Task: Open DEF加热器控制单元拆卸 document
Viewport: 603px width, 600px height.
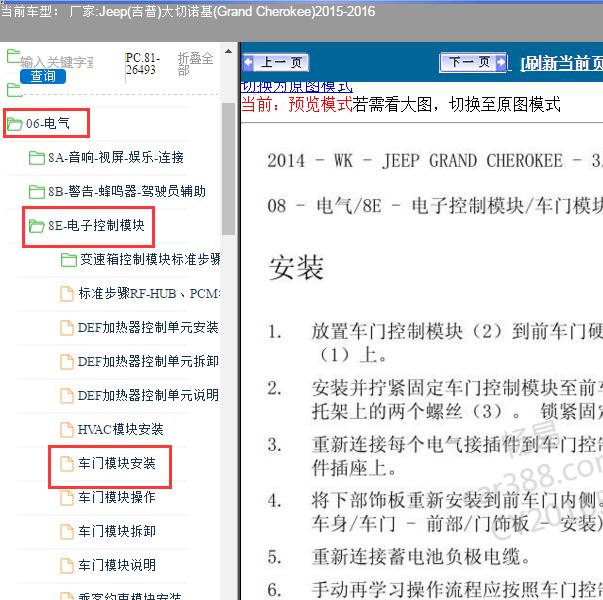Action: [x=148, y=361]
